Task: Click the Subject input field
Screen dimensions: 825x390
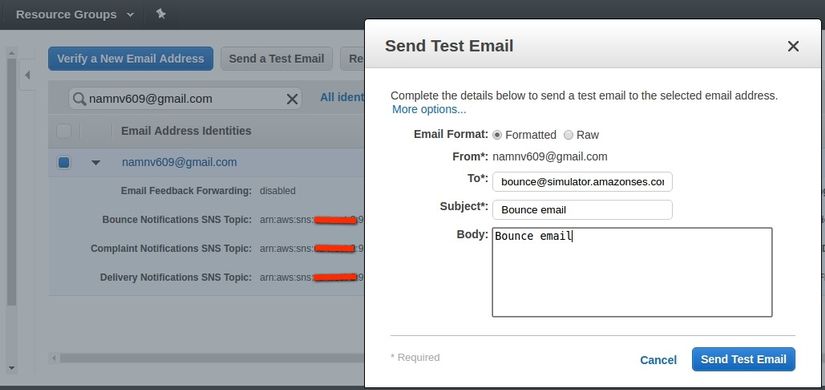Action: click(x=582, y=209)
